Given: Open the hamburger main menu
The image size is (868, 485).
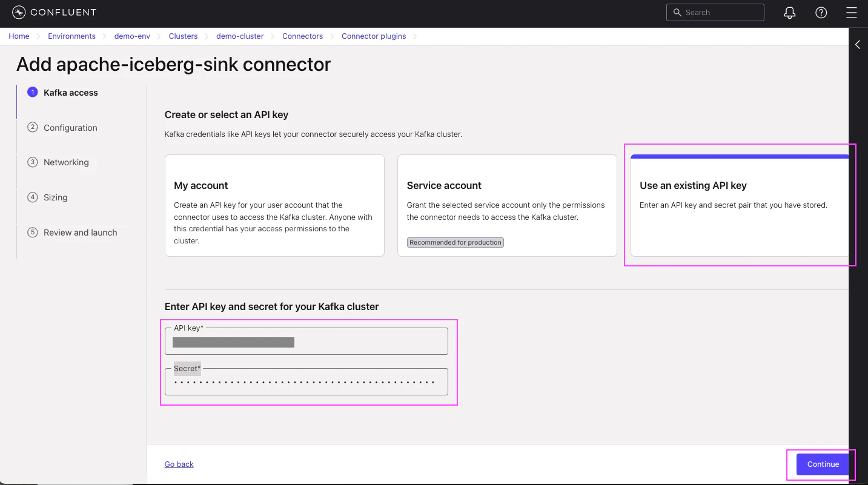Looking at the screenshot, I should click(x=852, y=13).
